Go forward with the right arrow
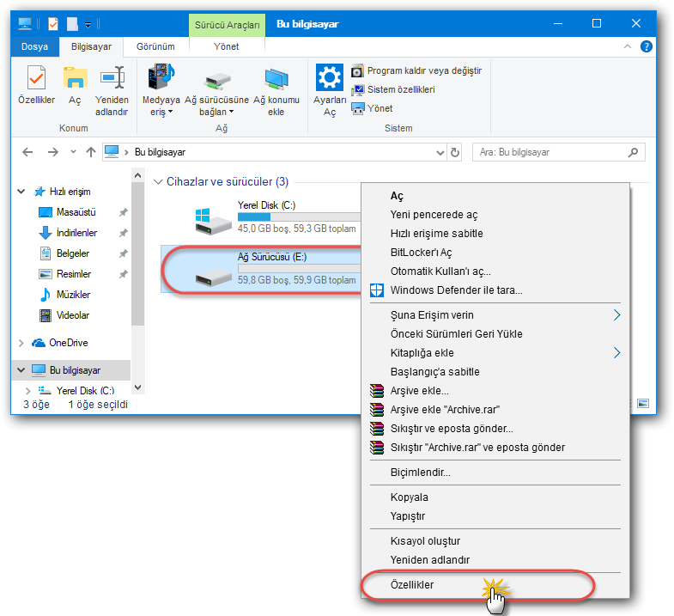 (x=53, y=152)
